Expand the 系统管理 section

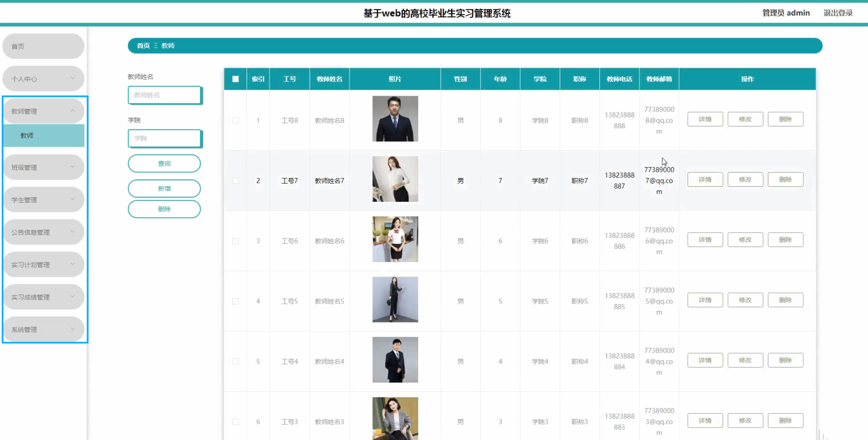(x=43, y=329)
